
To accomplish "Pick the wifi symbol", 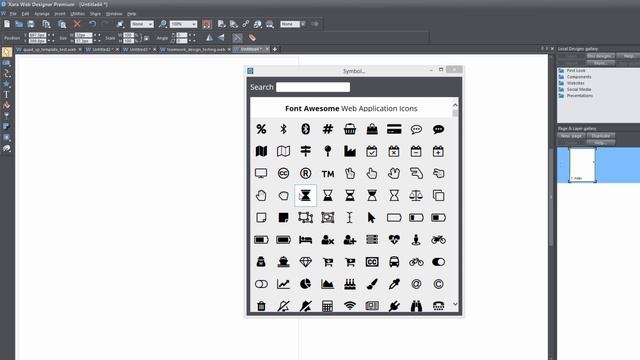I will (350, 306).
